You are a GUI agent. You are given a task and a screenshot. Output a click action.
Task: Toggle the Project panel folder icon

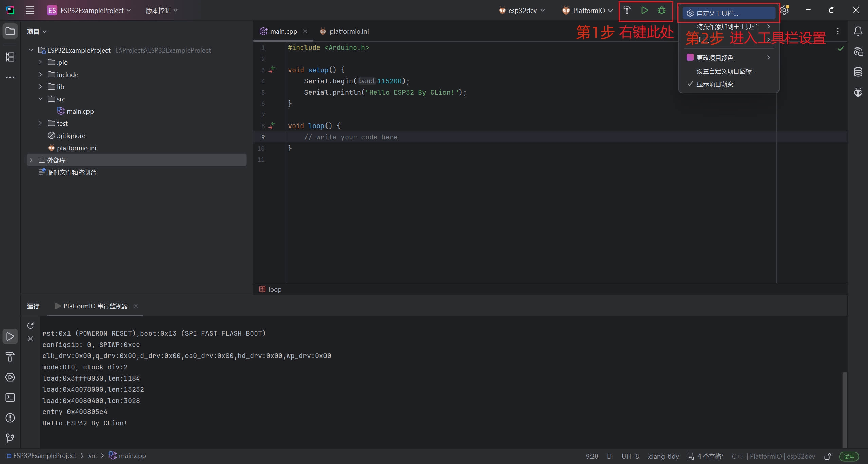point(10,32)
